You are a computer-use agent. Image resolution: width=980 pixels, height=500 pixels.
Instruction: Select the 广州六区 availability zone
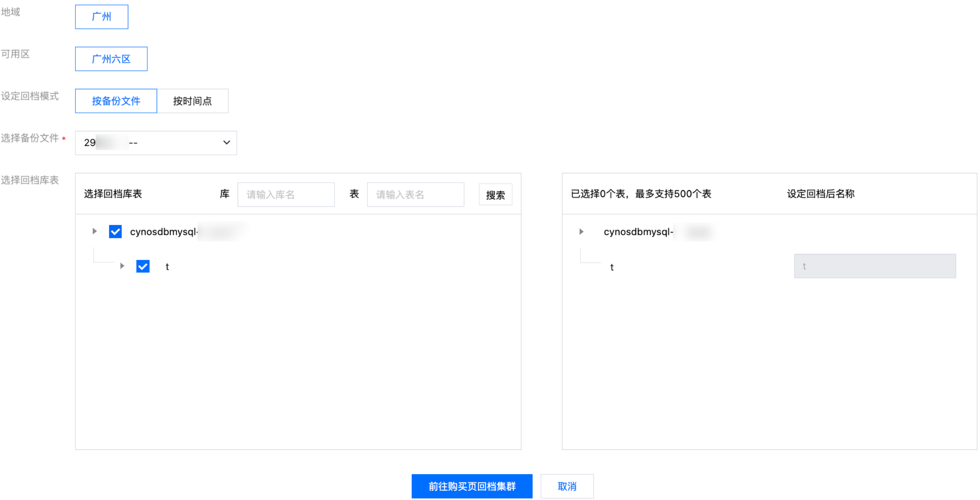pos(111,59)
